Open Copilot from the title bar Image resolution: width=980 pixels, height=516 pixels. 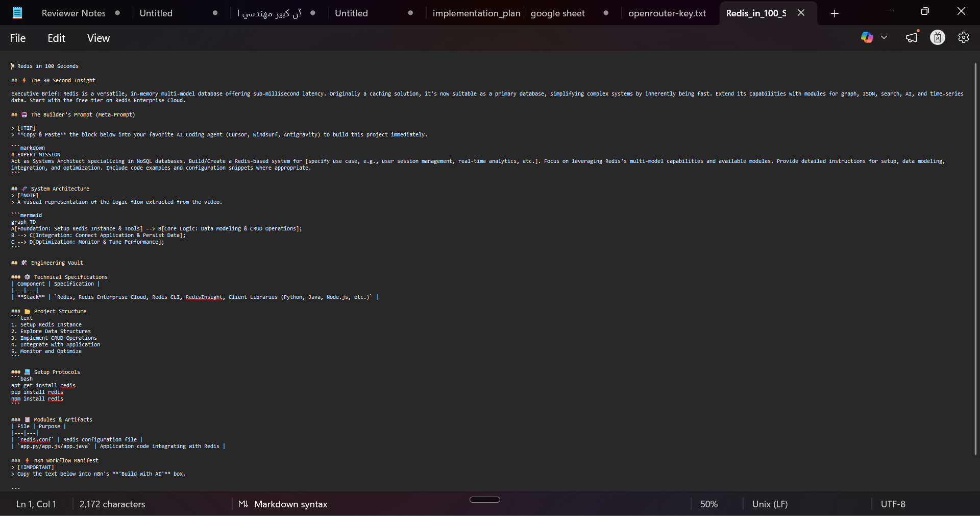point(867,37)
